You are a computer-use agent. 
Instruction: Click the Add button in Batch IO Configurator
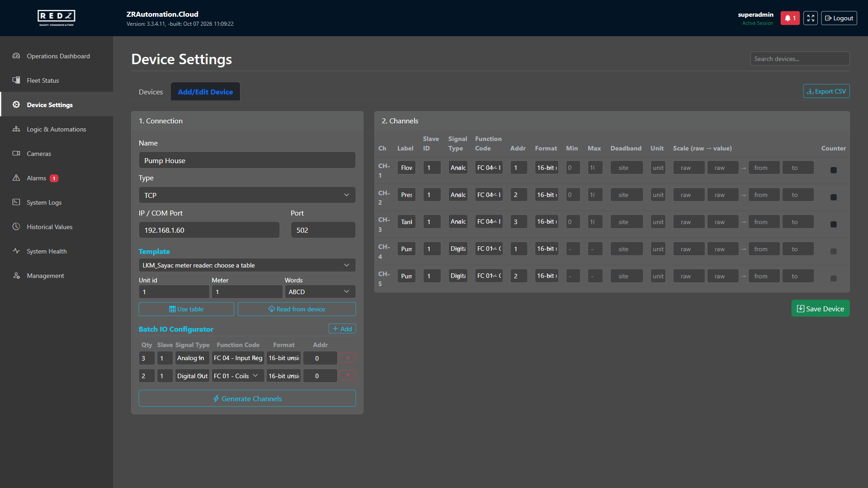pyautogui.click(x=342, y=329)
